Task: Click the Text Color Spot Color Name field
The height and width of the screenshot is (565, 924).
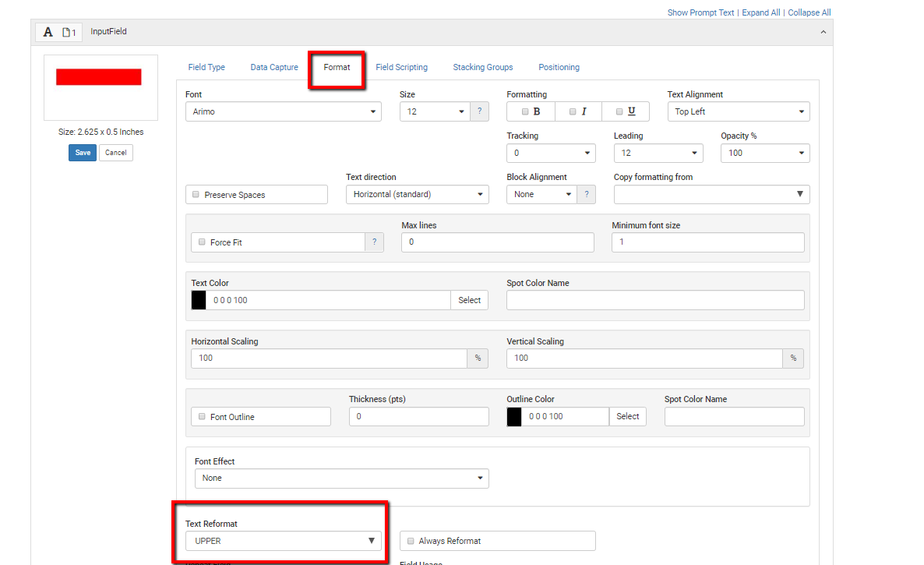Action: coord(655,300)
